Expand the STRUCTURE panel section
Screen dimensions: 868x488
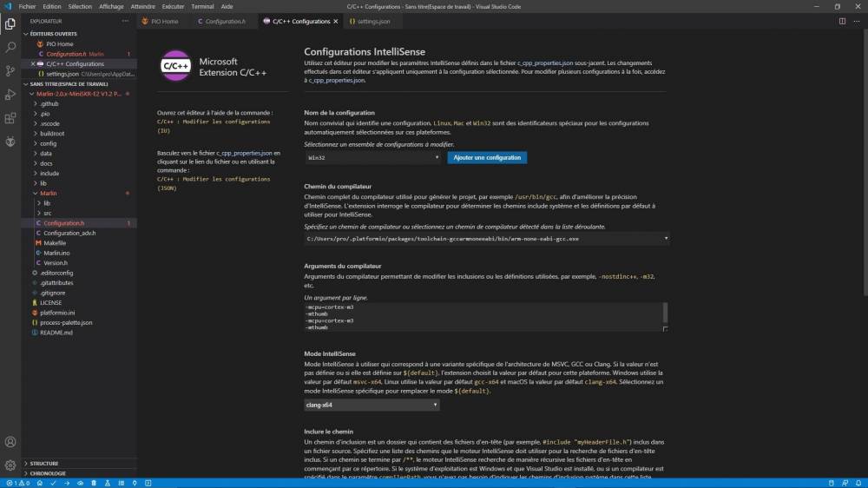tap(43, 463)
